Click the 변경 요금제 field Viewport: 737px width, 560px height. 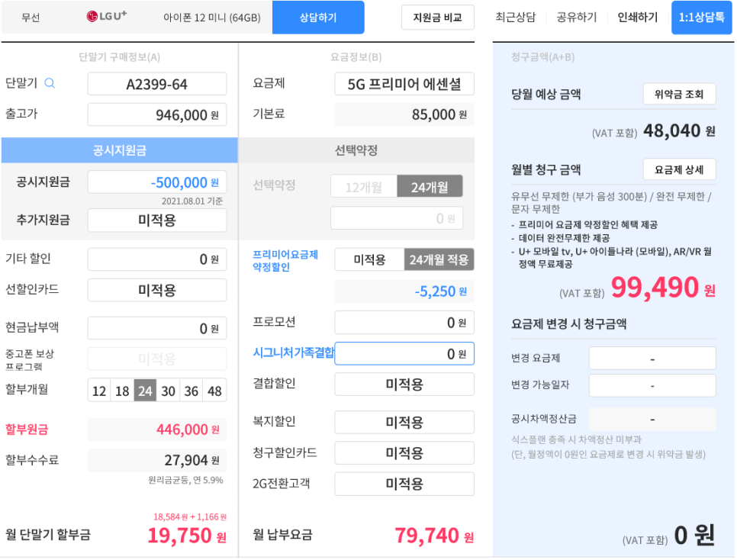click(652, 359)
